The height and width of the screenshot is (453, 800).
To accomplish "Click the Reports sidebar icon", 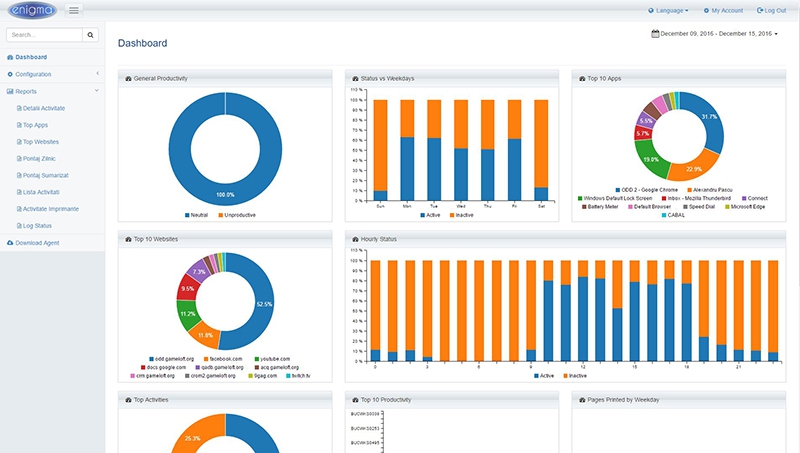I will [x=10, y=91].
